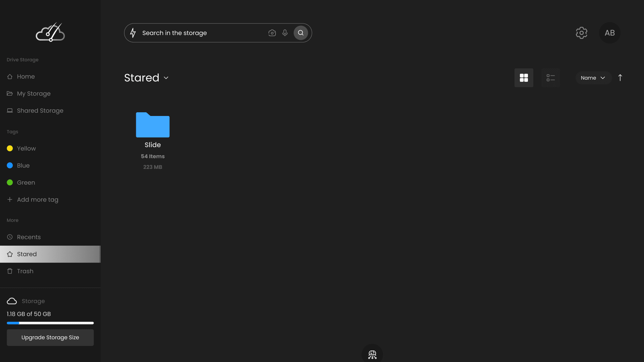Open My Storage
The image size is (644, 362).
click(x=50, y=94)
